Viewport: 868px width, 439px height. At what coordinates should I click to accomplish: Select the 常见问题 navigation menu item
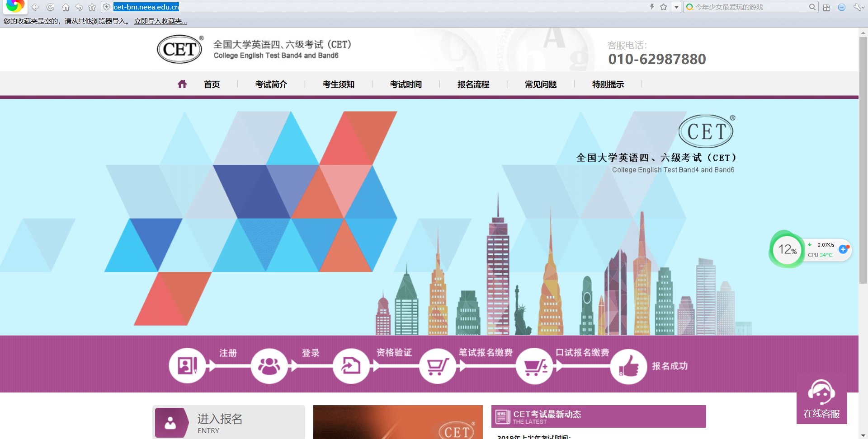540,84
